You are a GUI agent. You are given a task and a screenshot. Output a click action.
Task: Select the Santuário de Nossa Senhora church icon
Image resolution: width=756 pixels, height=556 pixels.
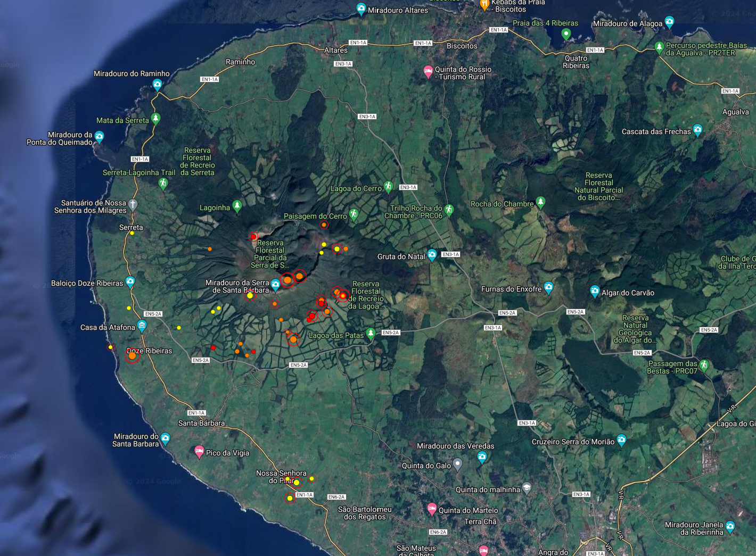[x=133, y=204]
